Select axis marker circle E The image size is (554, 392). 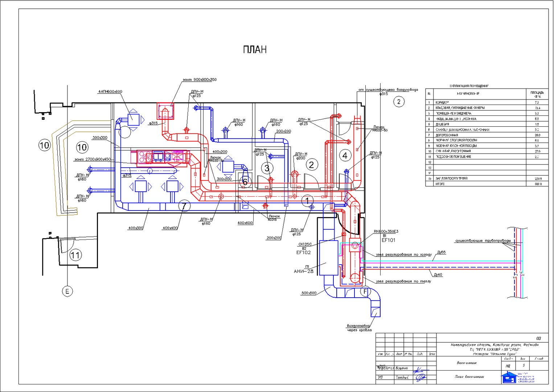pos(67,291)
